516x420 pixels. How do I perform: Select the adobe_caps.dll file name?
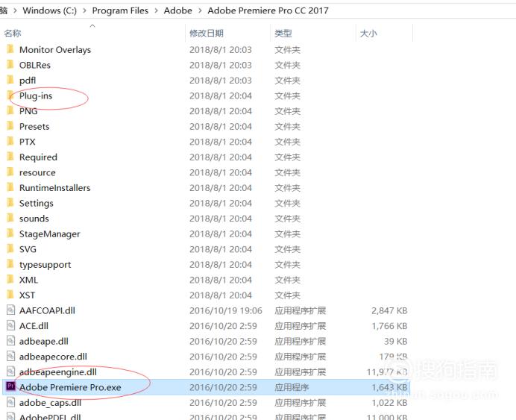(51, 403)
